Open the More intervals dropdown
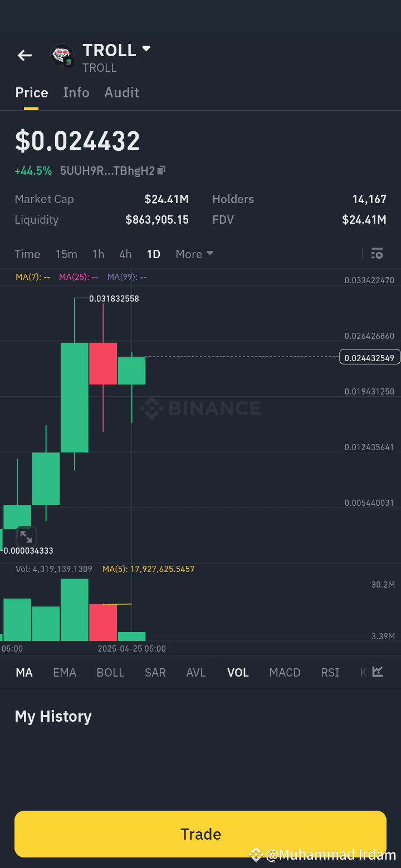The image size is (401, 868). pyautogui.click(x=194, y=254)
